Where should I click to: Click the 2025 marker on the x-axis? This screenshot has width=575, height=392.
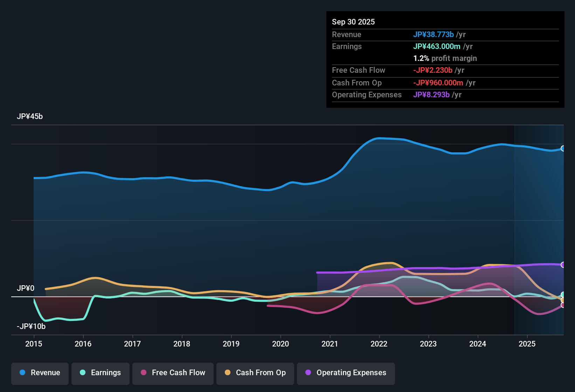click(x=527, y=344)
